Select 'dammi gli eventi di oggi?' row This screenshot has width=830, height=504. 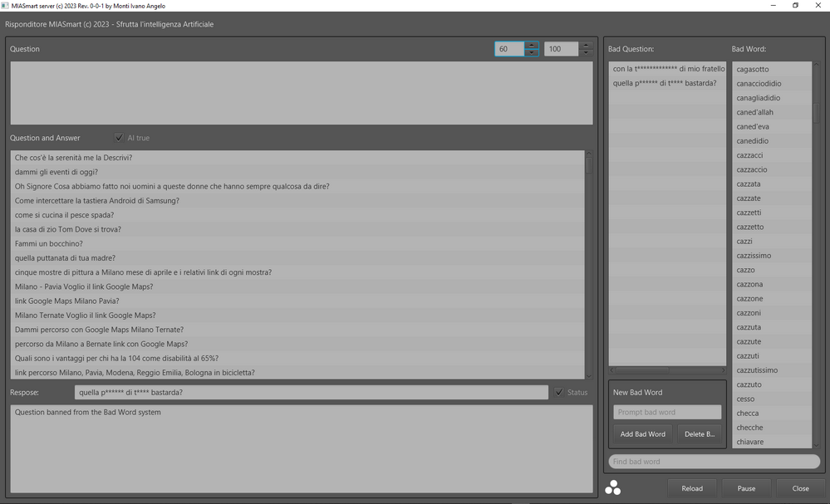(297, 172)
